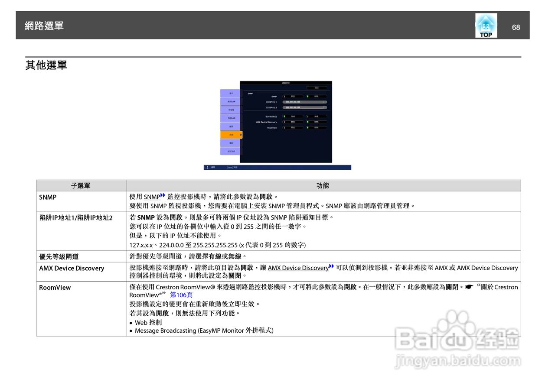The image size is (555, 392).
Task: Click the 127.x.x.x address range line
Action: 218,245
